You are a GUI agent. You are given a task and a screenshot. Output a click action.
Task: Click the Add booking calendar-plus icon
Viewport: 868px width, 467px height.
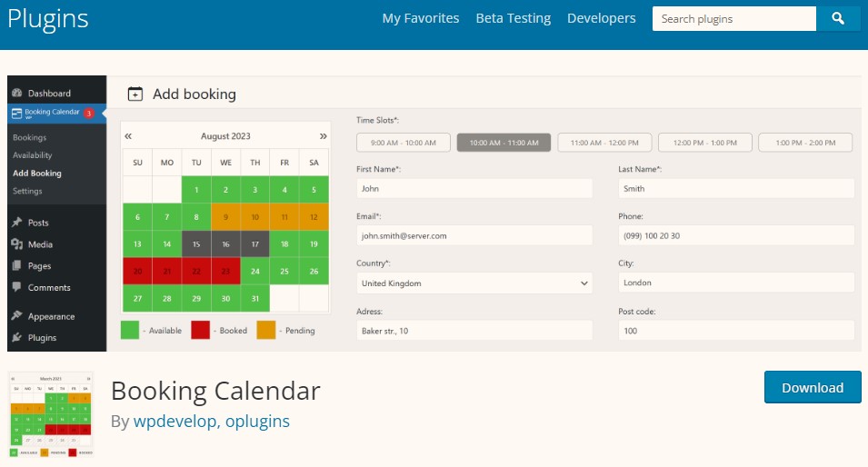pos(135,94)
